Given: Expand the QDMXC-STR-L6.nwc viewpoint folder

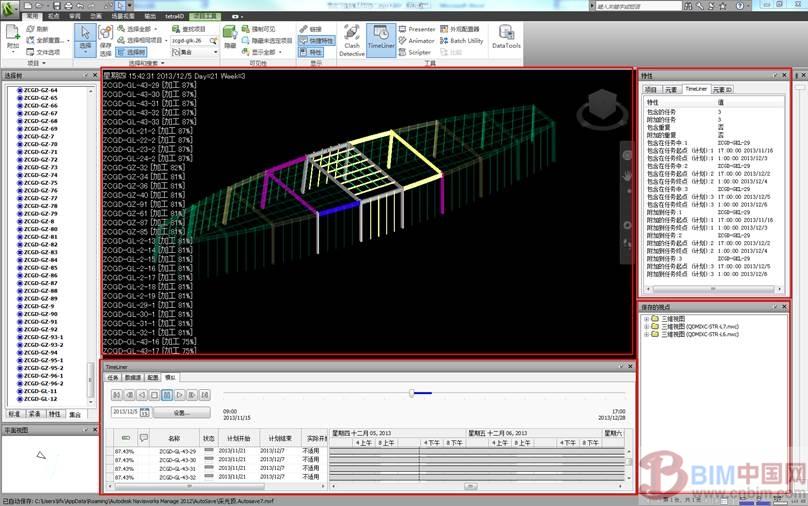Looking at the screenshot, I should [x=646, y=334].
